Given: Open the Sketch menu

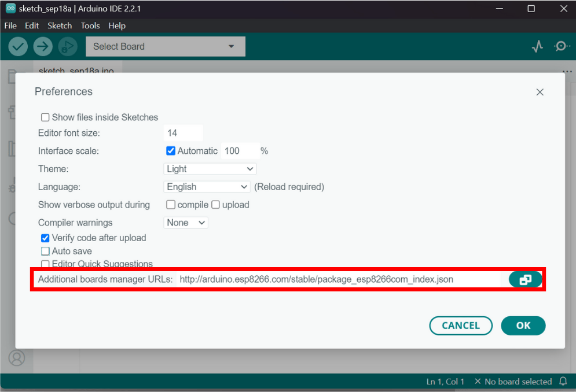Looking at the screenshot, I should [x=60, y=25].
